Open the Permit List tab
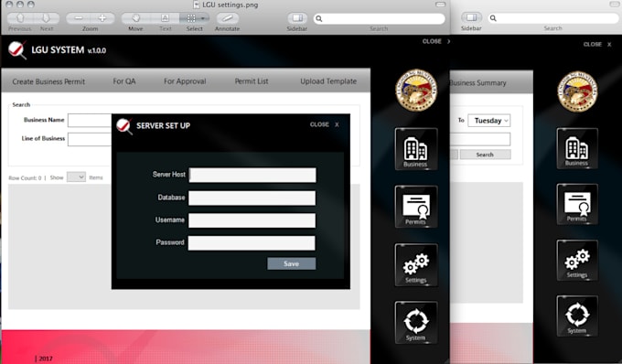 click(252, 80)
